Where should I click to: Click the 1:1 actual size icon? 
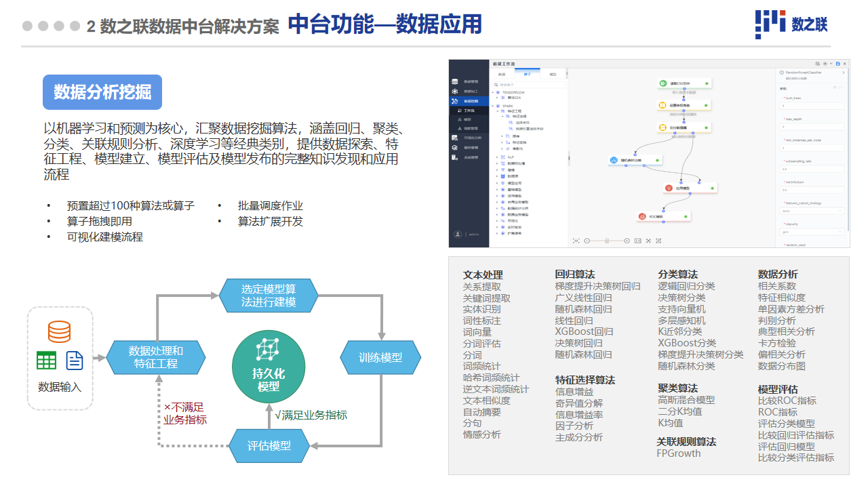tap(637, 241)
